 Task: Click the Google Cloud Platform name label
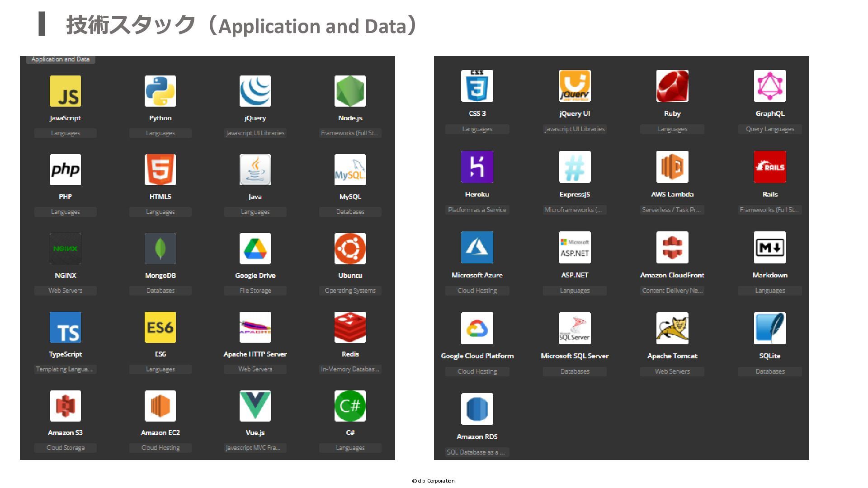(477, 356)
